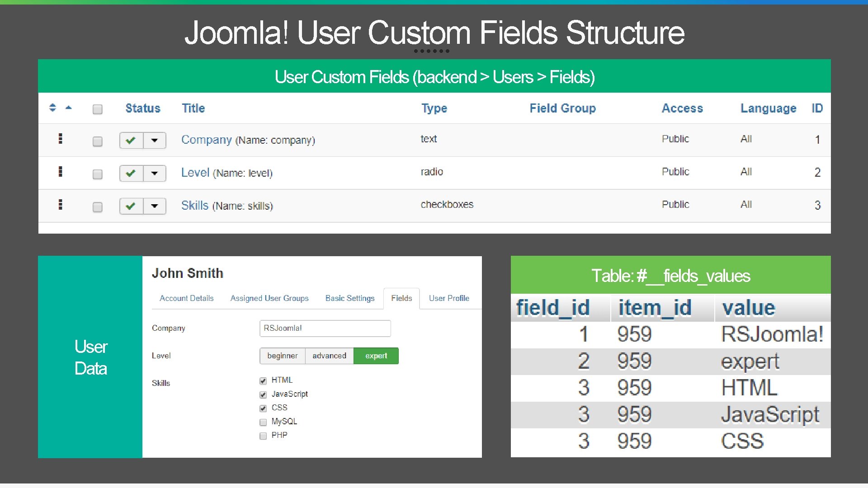Screen dimensions: 868x488
Task: Grab the drag handle of Skills row
Action: point(61,205)
